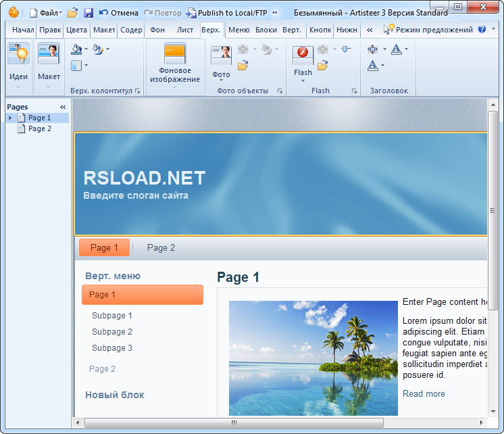
Task: Select the Верх. ribbon tab
Action: pos(211,30)
